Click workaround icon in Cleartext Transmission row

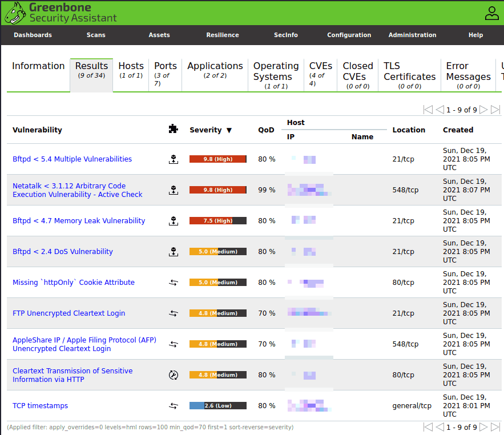[173, 375]
